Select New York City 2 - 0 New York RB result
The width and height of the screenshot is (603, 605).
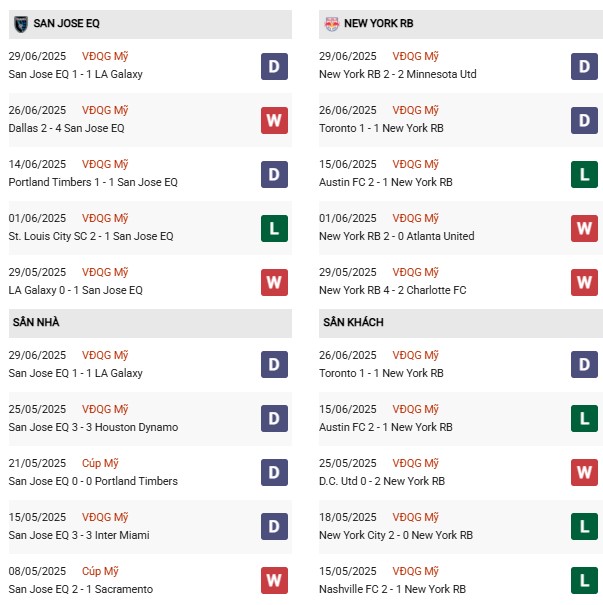(395, 535)
